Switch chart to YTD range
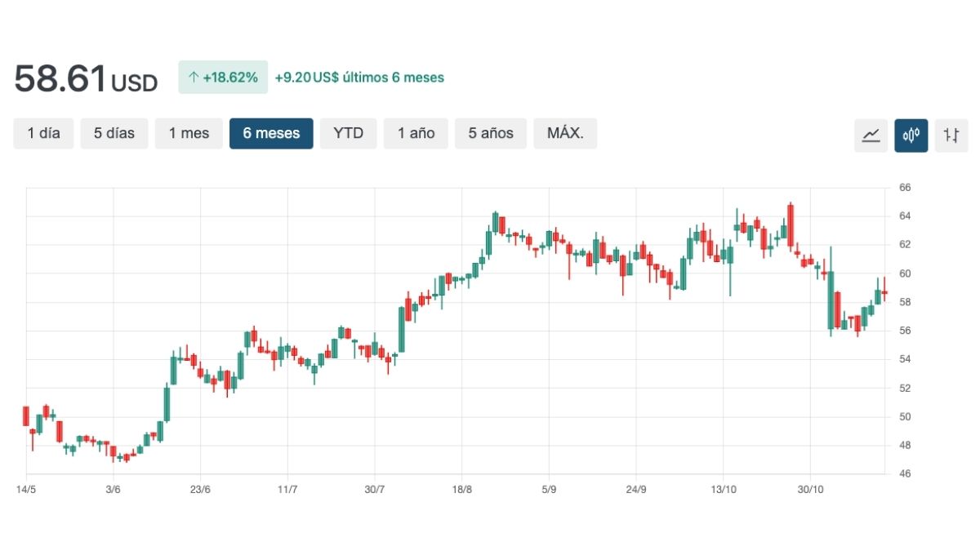 click(x=348, y=133)
